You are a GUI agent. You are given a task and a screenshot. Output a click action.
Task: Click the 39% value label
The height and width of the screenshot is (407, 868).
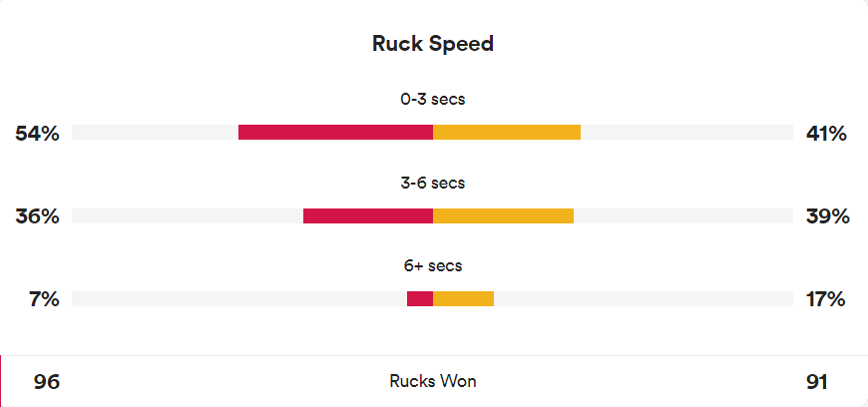pos(827,216)
